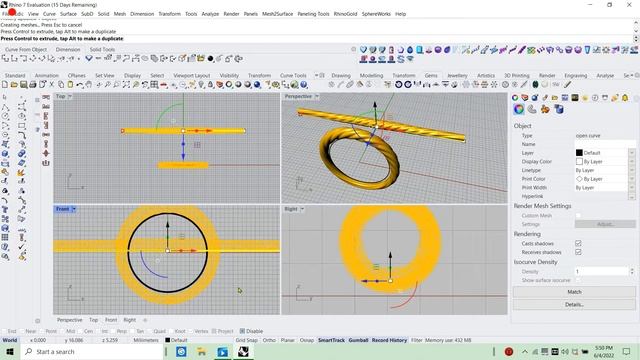Viewport: 640px width, 360px height.
Task: Switch to the Solid Tools toolbar tab
Action: click(x=102, y=49)
